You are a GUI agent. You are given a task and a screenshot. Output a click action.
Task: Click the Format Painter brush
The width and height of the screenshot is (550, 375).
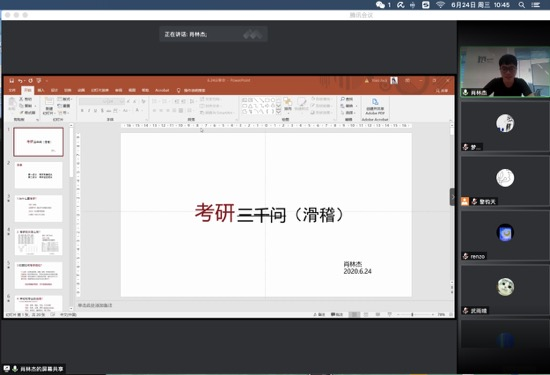[x=27, y=112]
